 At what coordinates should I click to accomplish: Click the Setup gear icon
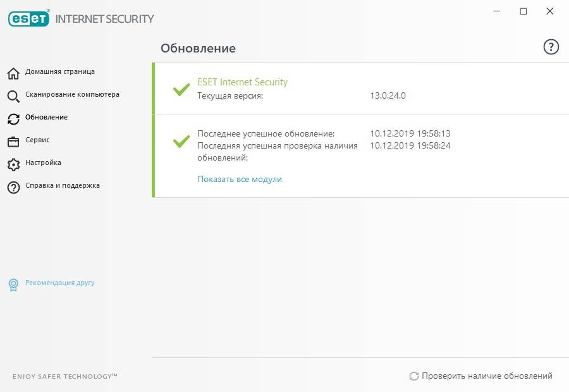tap(13, 164)
